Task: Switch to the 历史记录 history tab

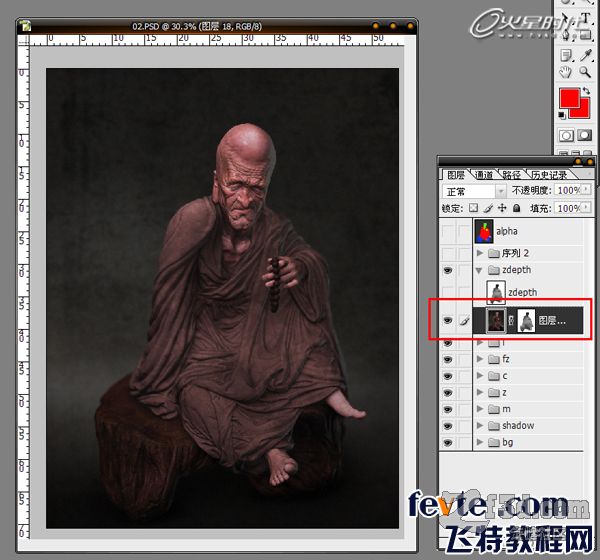Action: 549,175
